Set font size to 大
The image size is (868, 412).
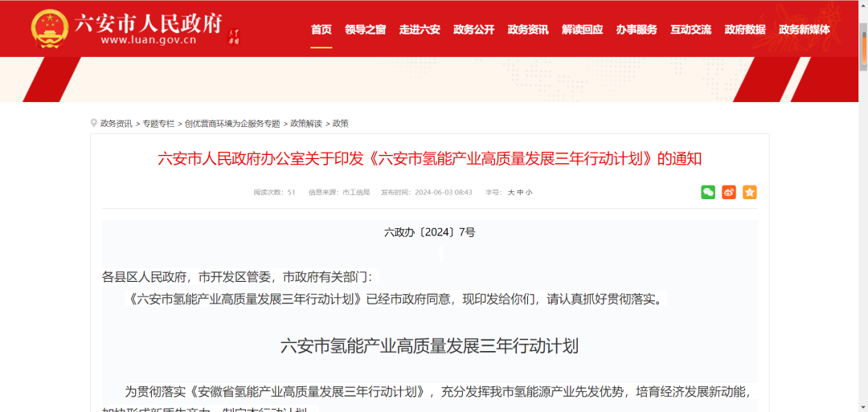point(511,193)
